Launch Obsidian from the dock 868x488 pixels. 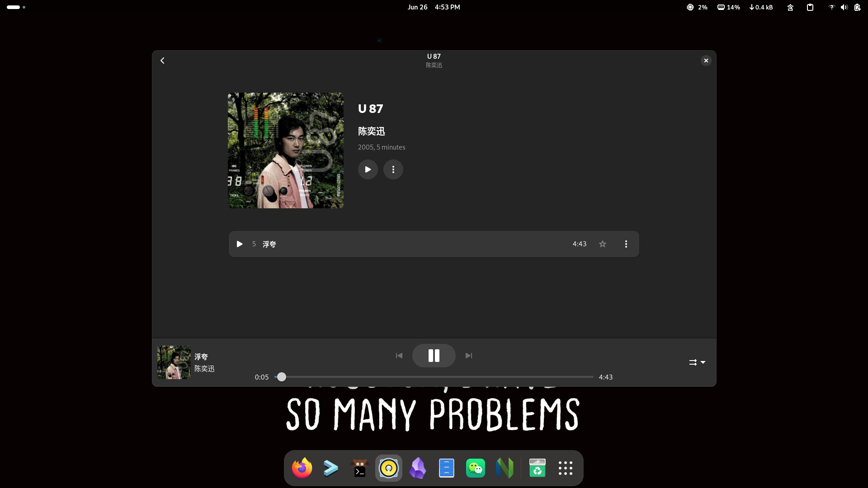coord(418,468)
